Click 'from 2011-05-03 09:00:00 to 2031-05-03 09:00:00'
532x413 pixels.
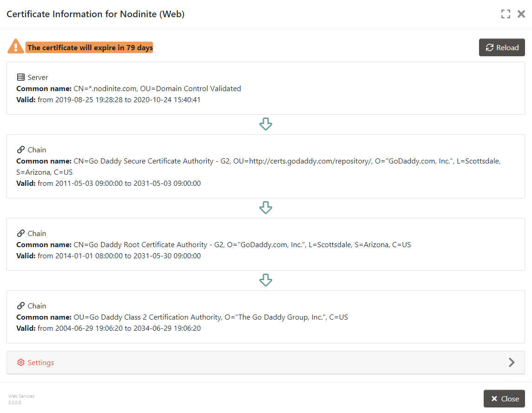click(119, 183)
